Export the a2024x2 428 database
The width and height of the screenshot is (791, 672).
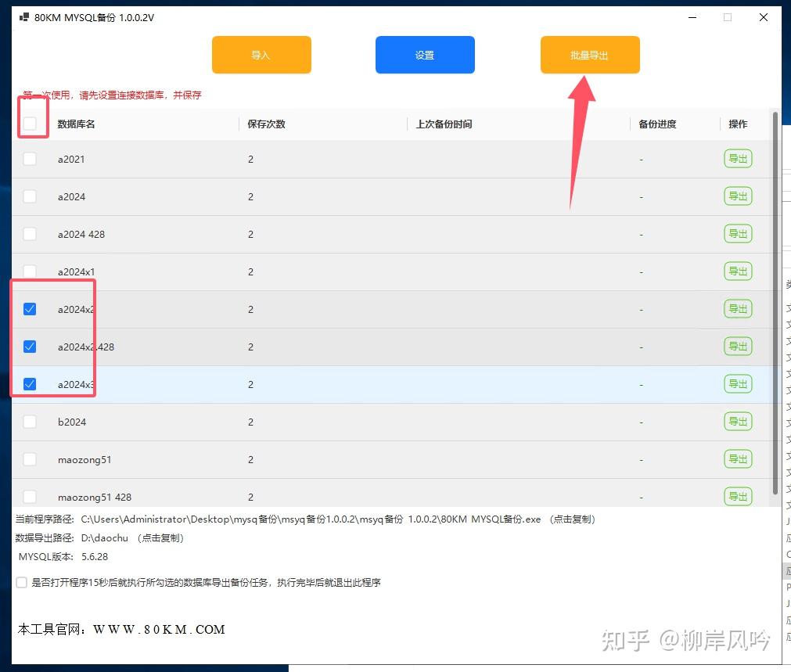point(737,347)
